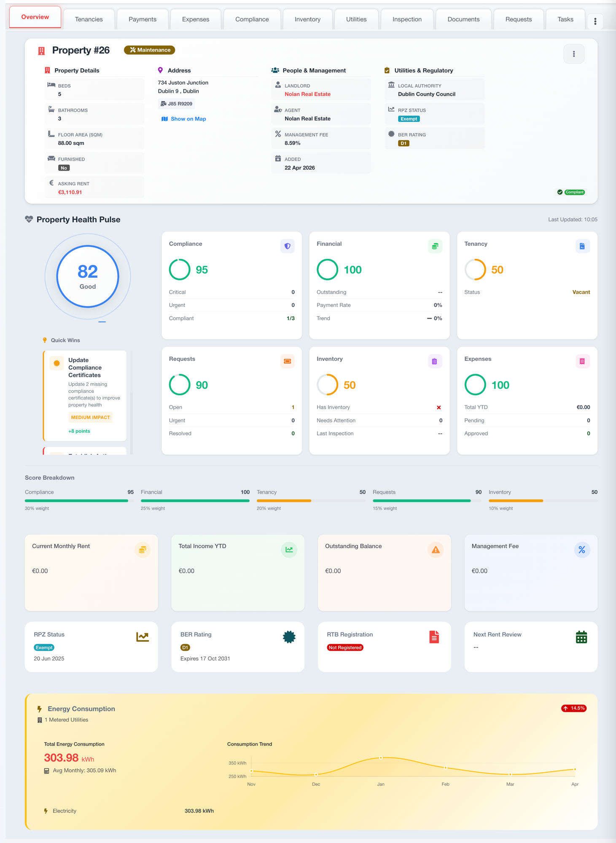Click the Not Registered RTB badge

[x=345, y=647]
